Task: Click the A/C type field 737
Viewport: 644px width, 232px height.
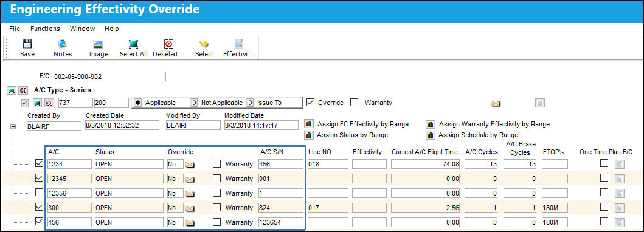Action: [x=75, y=103]
